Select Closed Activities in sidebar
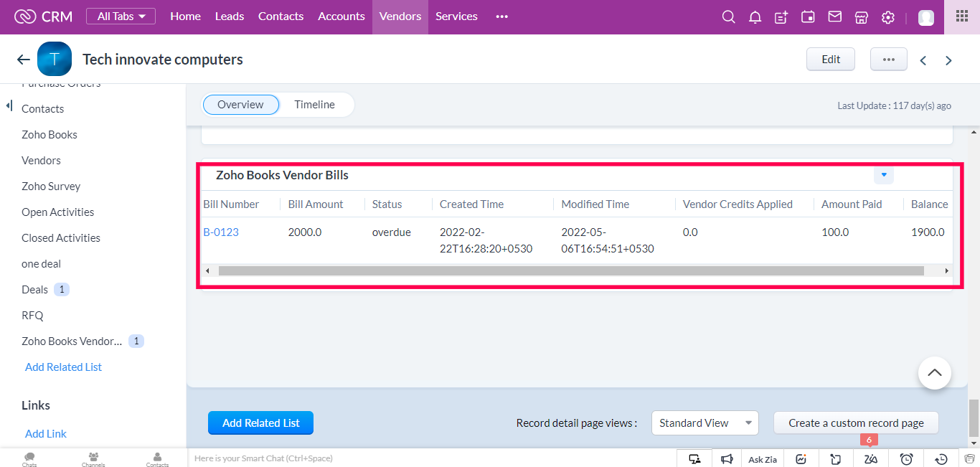980x467 pixels. [x=61, y=238]
